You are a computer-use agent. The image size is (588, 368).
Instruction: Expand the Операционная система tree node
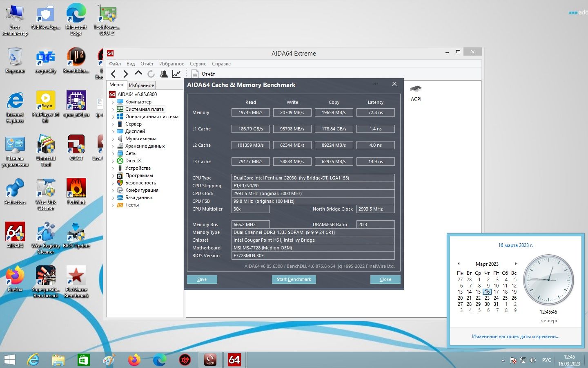pos(113,117)
